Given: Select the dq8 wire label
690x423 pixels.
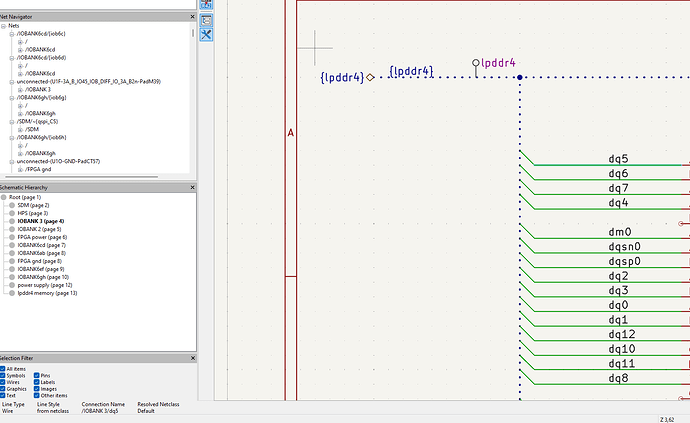Looking at the screenshot, I should [x=618, y=378].
